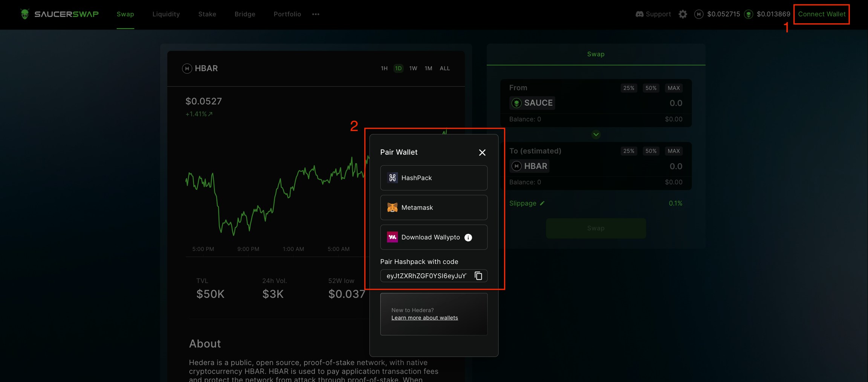Click the 24h Vol. $3K value
The height and width of the screenshot is (382, 868).
pyautogui.click(x=273, y=294)
